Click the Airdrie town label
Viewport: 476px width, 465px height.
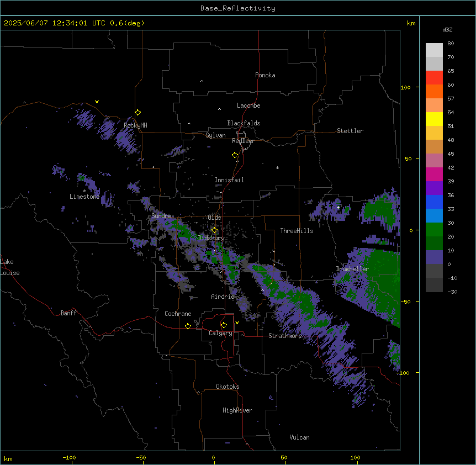(223, 297)
